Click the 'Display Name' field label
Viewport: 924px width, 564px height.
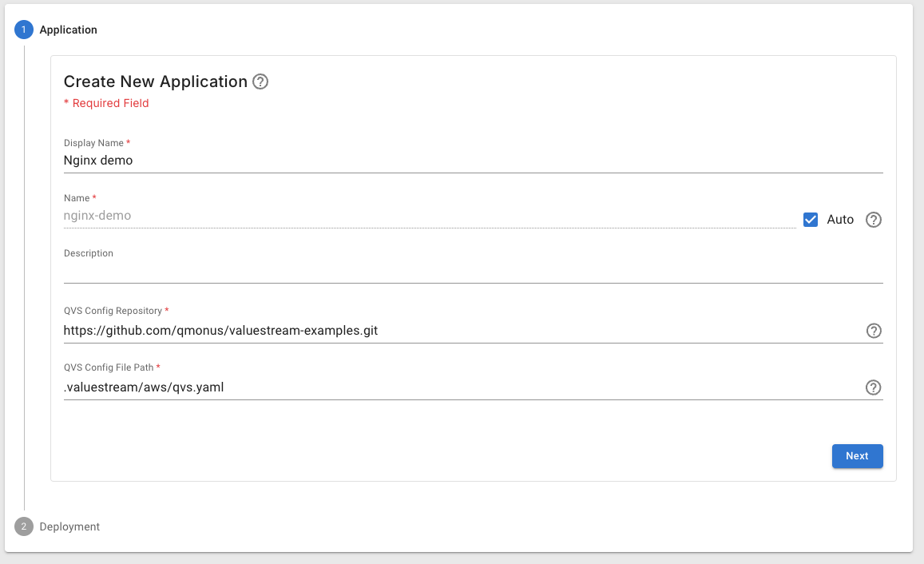tap(93, 143)
